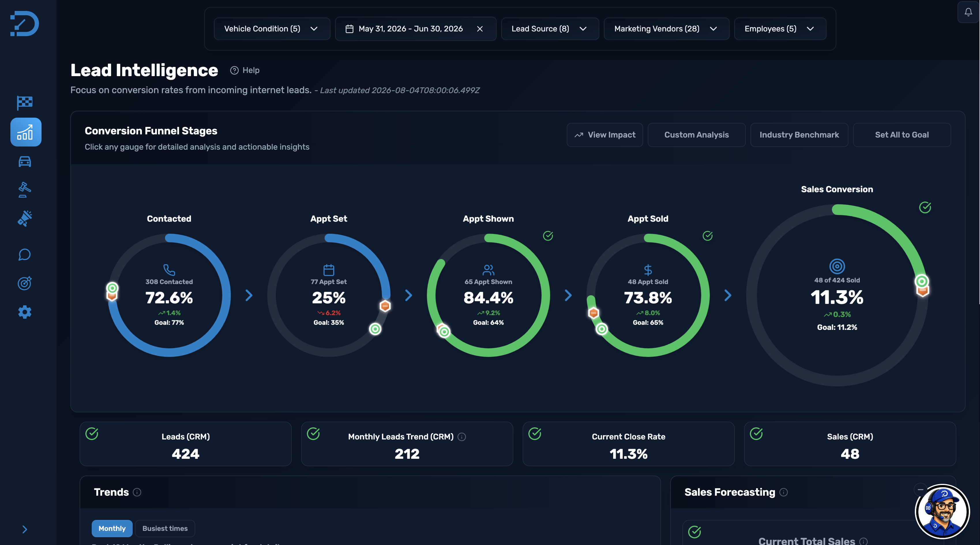This screenshot has width=980, height=545.
Task: Clear the date range with X
Action: pyautogui.click(x=480, y=29)
